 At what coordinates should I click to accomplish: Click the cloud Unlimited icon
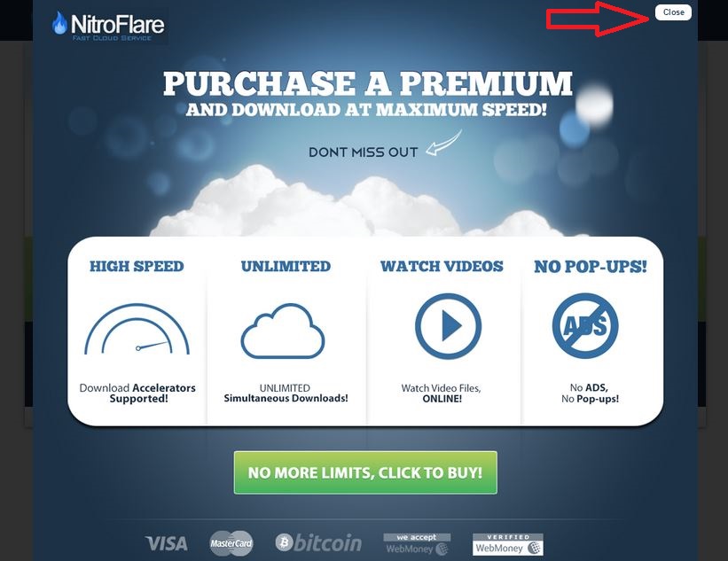point(282,331)
